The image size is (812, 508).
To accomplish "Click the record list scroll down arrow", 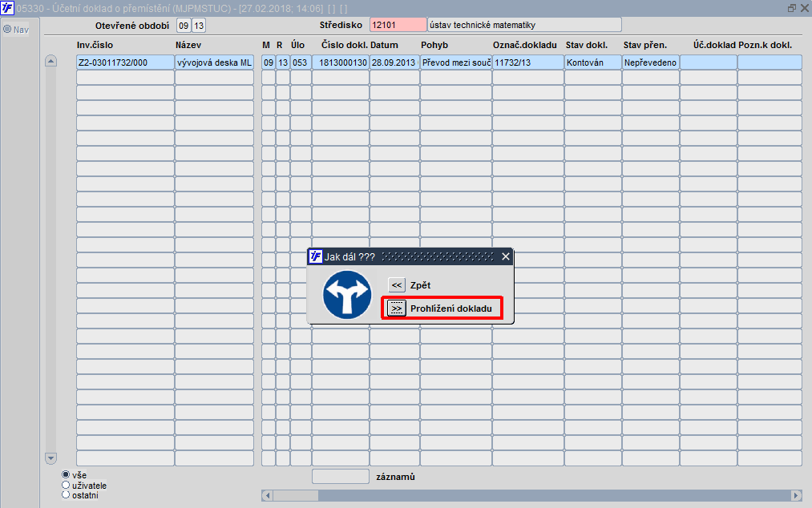I will pyautogui.click(x=50, y=458).
